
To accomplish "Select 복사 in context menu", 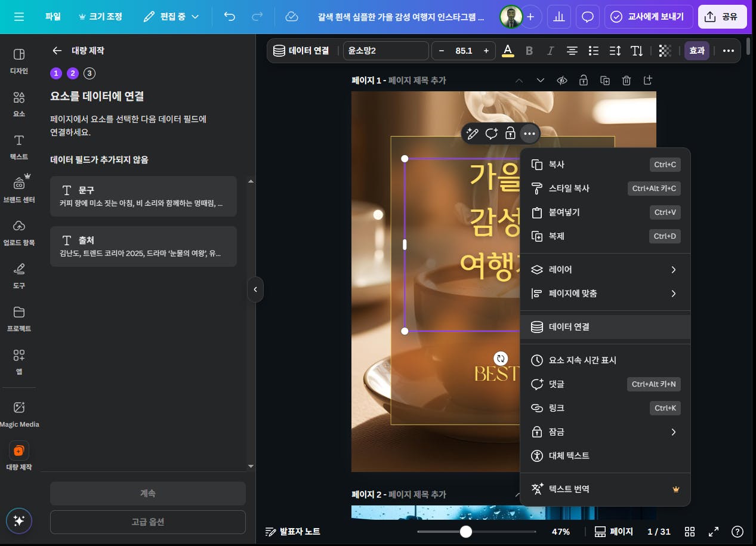I will (605, 165).
